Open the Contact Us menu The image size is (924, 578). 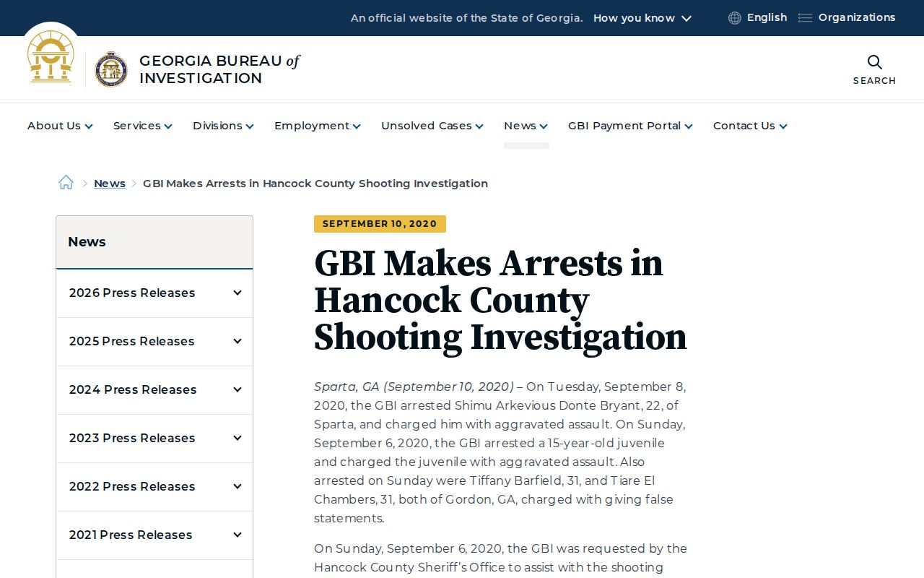coord(750,126)
